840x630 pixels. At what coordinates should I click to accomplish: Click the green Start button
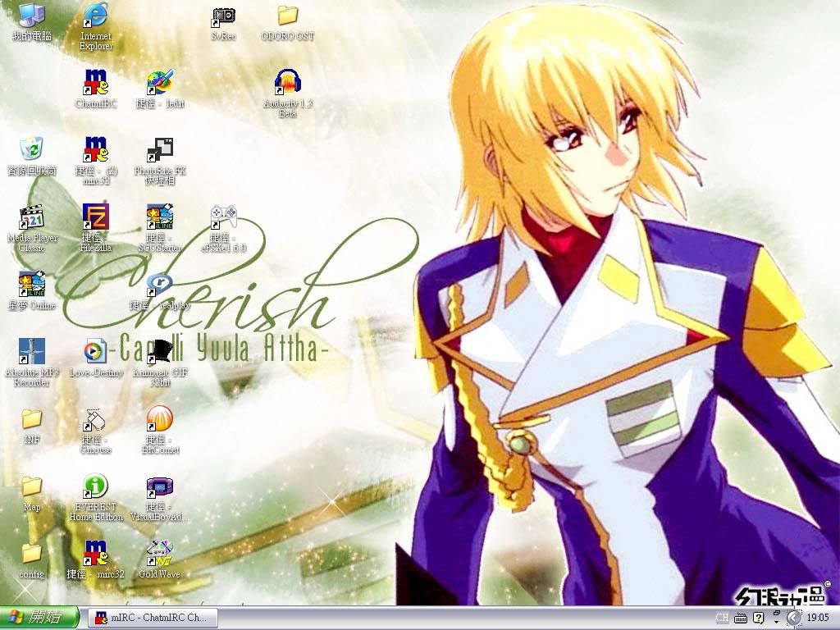(x=39, y=618)
